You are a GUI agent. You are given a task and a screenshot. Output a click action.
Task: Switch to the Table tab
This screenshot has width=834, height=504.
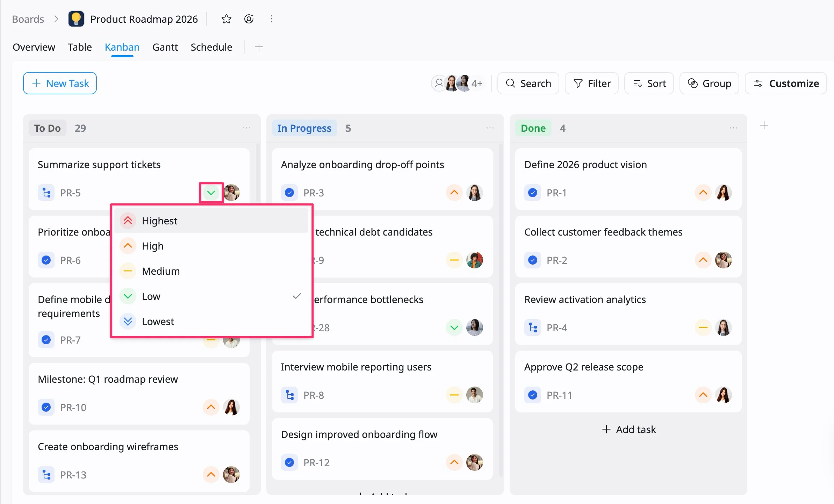coord(80,47)
